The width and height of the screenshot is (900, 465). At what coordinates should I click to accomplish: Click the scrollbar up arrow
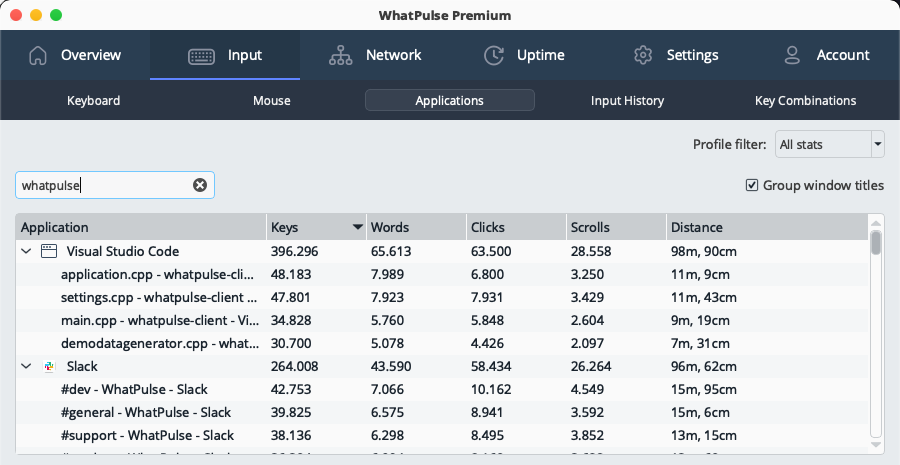coord(875,223)
